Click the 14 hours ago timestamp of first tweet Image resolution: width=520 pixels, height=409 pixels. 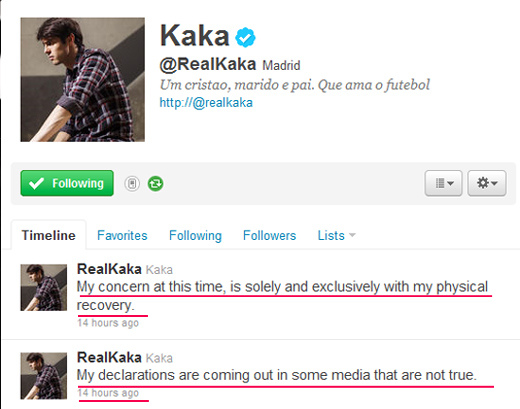click(108, 323)
